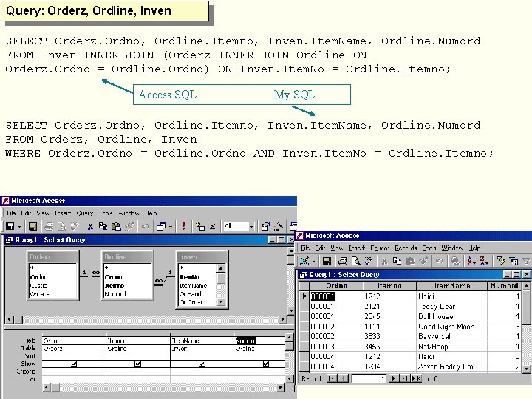This screenshot has height=399, width=532.
Task: Copy selection in the datasheet window toolbar
Action: pos(397,261)
